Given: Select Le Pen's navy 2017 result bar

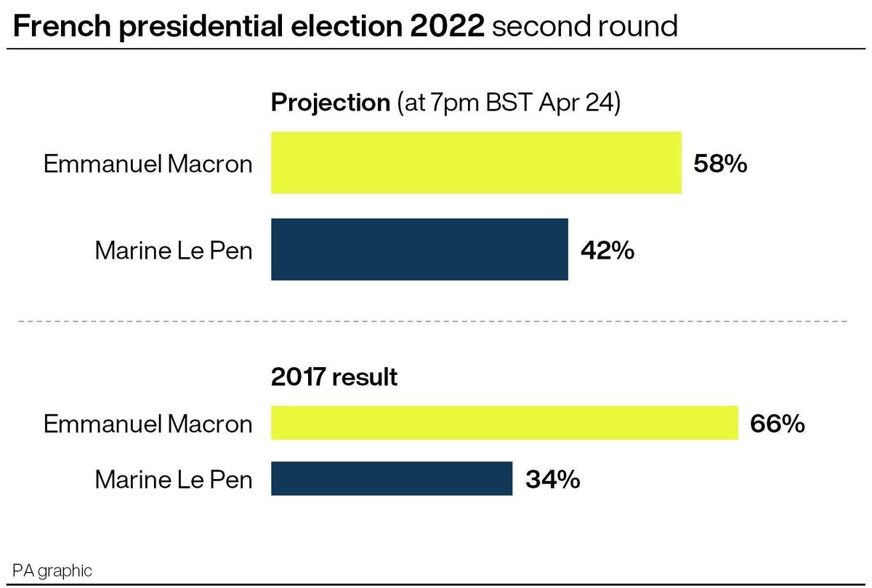Looking at the screenshot, I should coord(392,480).
